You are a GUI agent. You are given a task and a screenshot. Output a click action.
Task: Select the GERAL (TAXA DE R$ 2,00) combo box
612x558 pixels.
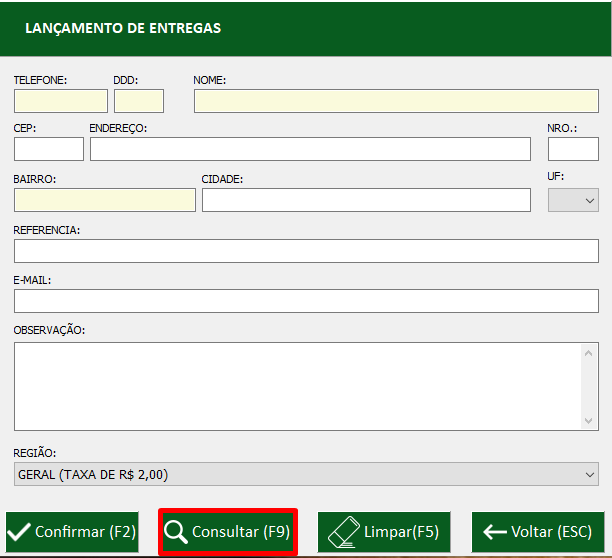306,474
